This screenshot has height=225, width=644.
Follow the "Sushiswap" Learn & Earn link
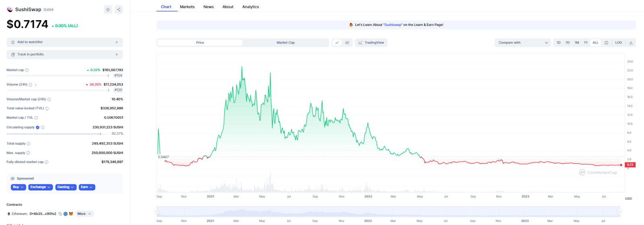pos(392,25)
